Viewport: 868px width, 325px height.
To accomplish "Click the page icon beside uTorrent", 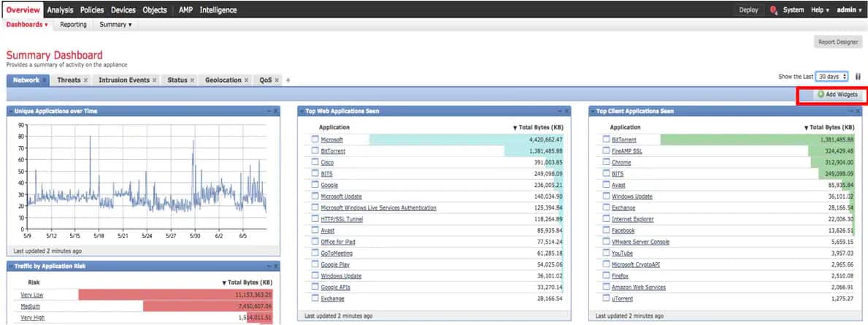I will coord(606,299).
